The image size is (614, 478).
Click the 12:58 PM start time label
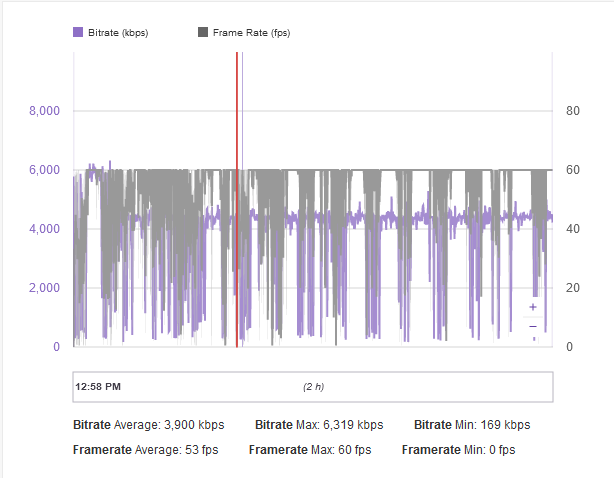point(98,386)
